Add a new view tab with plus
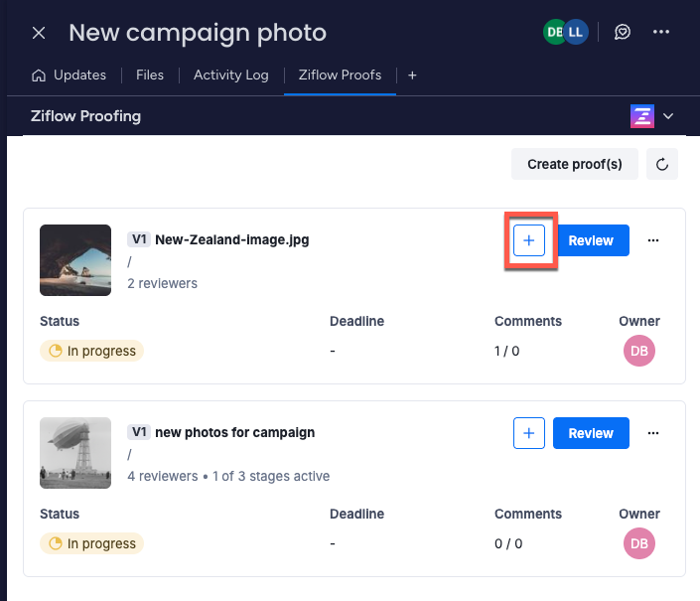The height and width of the screenshot is (601, 700). (412, 75)
